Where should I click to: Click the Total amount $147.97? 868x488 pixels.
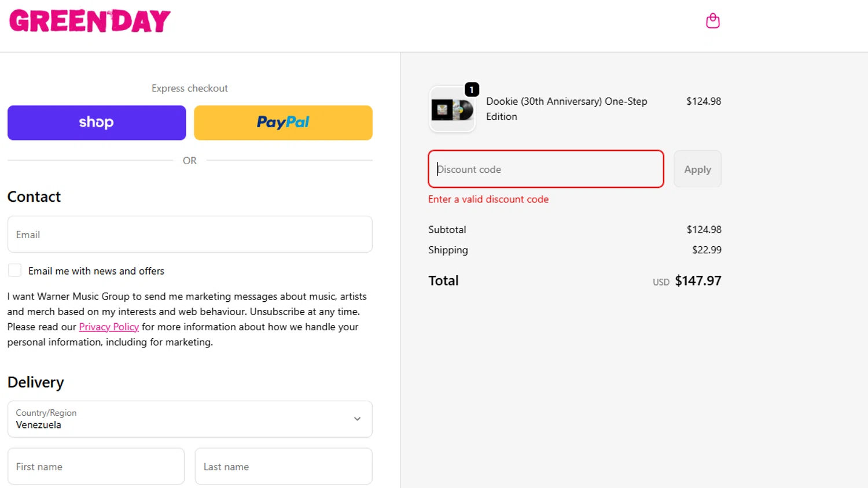click(x=698, y=280)
